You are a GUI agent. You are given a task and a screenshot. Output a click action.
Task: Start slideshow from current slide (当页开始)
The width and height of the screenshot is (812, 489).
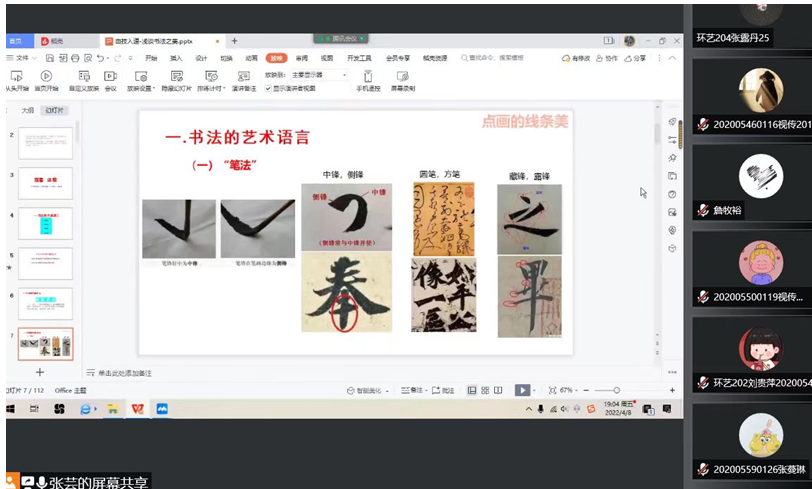click(x=46, y=81)
